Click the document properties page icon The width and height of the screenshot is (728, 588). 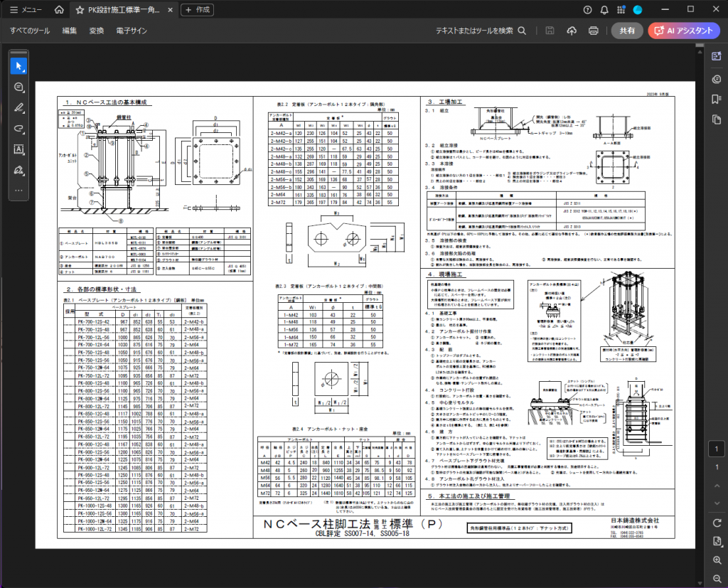[717, 542]
